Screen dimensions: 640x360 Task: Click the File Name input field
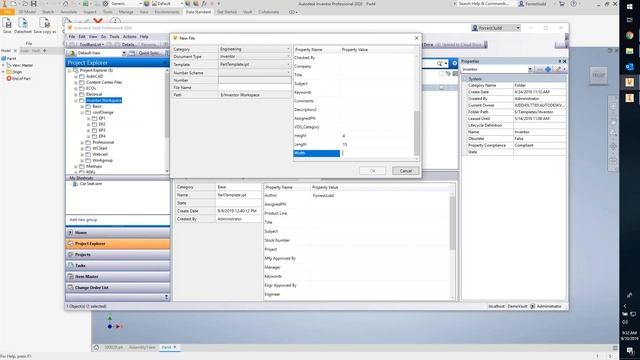coord(254,87)
